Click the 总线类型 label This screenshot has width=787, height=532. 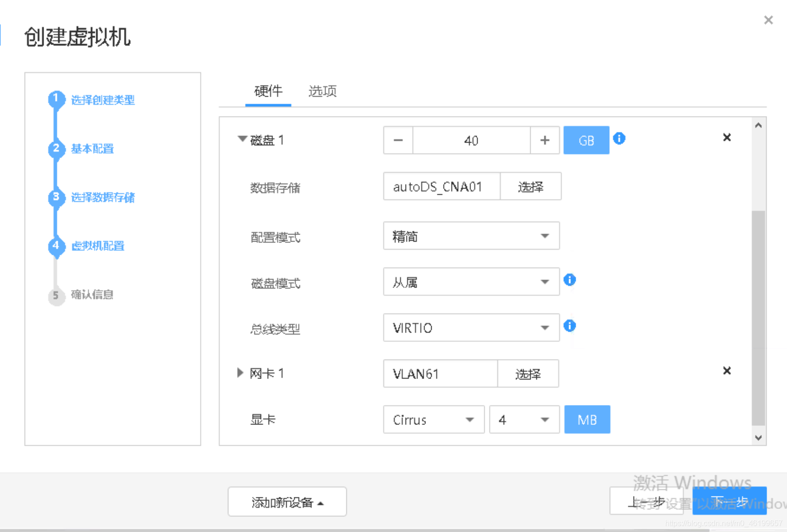tap(275, 329)
